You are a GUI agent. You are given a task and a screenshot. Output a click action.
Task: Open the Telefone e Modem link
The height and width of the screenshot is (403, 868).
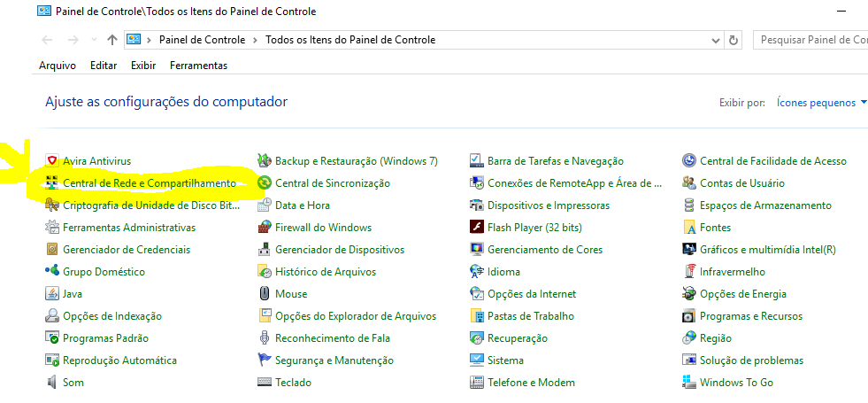(532, 383)
